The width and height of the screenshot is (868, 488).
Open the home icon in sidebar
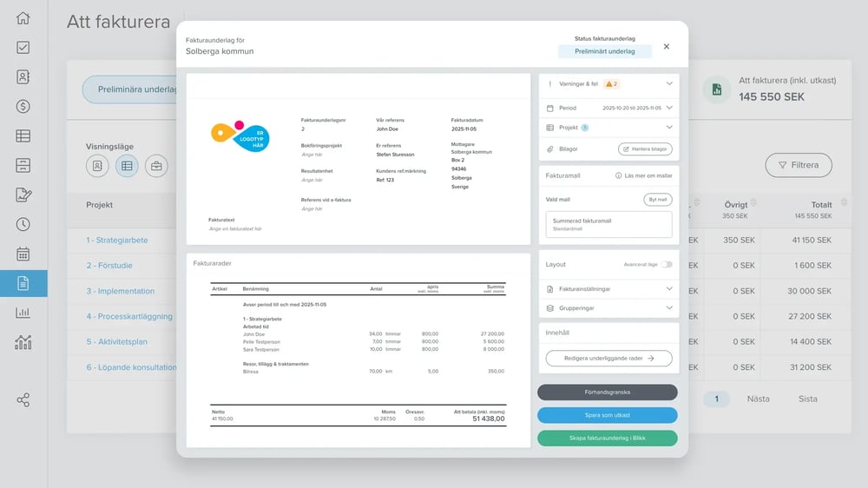pyautogui.click(x=23, y=18)
